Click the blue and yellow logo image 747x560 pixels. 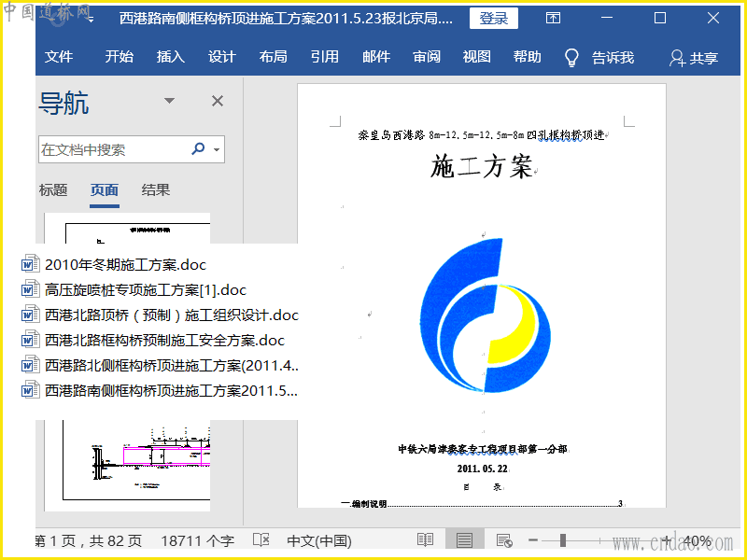486,315
